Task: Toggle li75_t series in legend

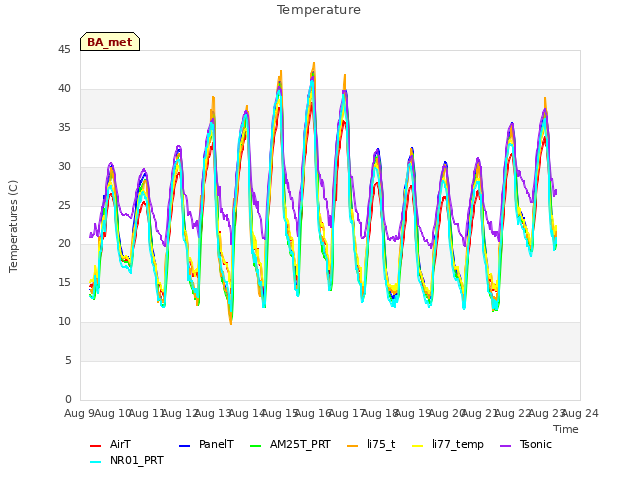Action: click(371, 444)
